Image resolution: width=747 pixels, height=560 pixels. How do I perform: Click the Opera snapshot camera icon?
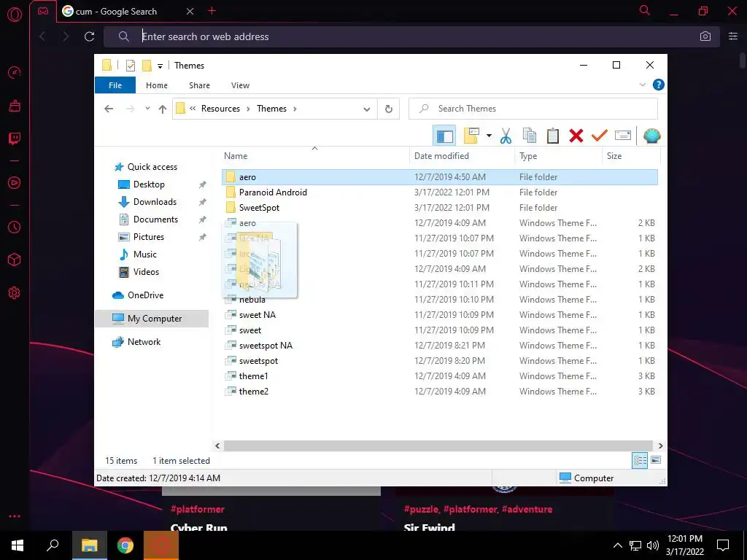point(705,36)
